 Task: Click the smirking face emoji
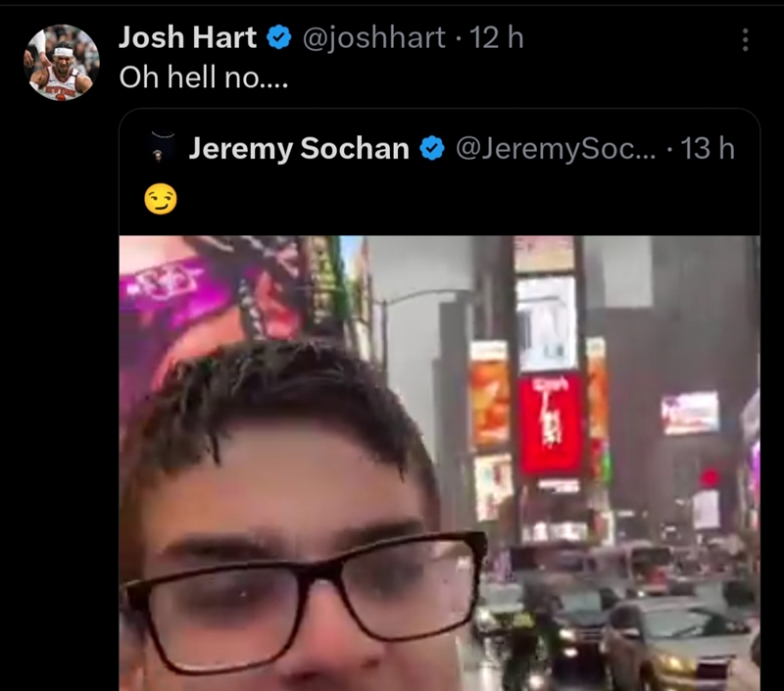tap(161, 199)
